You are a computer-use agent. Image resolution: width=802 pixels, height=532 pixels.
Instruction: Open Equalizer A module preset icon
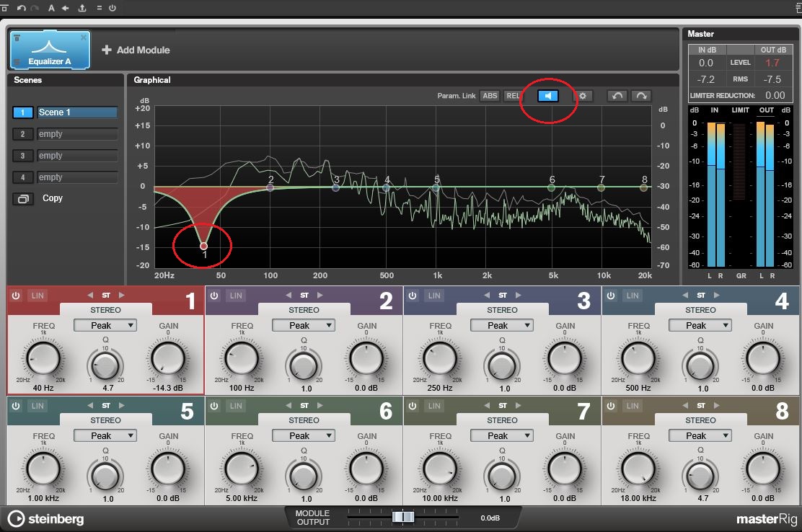click(x=17, y=37)
